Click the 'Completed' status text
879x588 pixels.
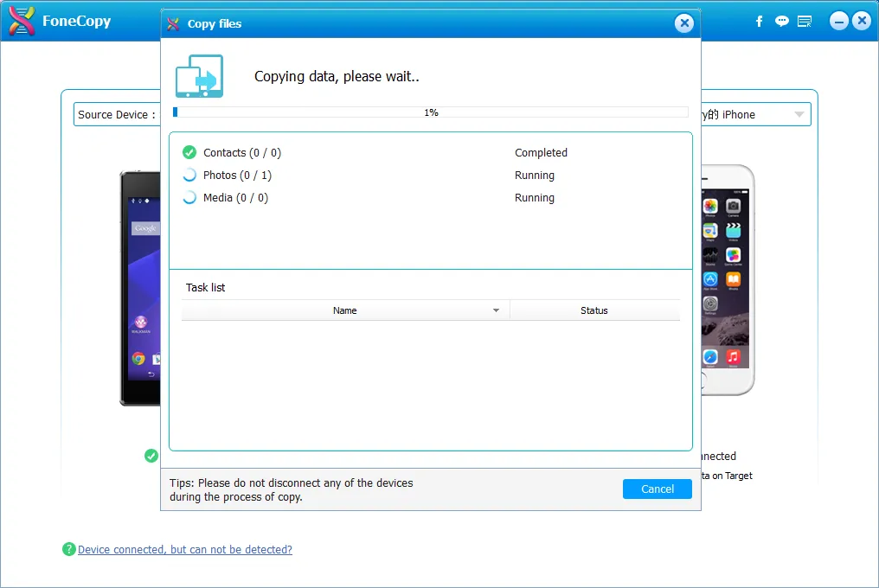(541, 152)
